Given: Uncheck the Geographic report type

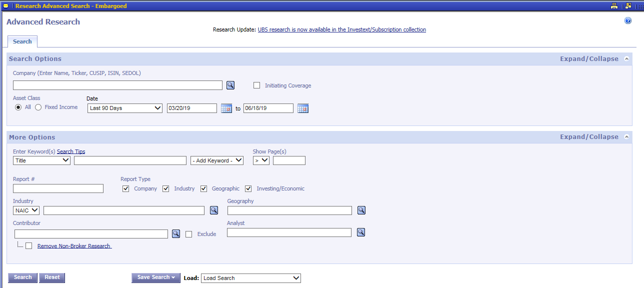Looking at the screenshot, I should [x=204, y=188].
